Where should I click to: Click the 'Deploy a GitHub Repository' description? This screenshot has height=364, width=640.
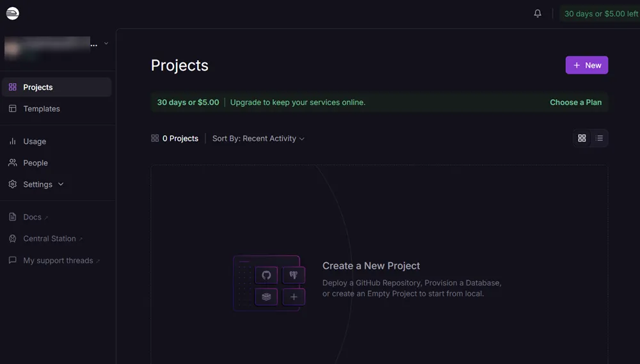click(x=412, y=288)
